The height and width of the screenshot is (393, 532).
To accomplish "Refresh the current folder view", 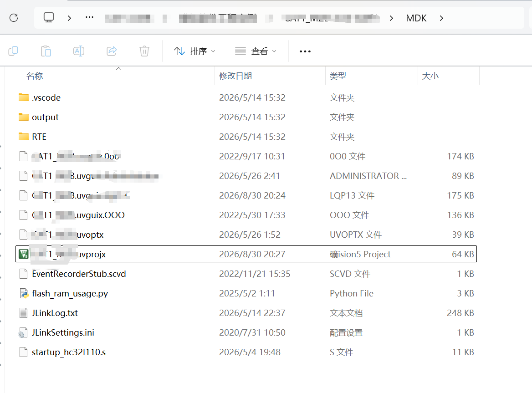I will coord(14,18).
